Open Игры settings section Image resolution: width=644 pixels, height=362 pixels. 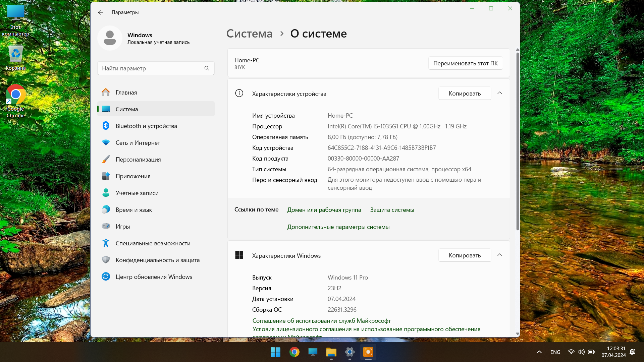[122, 227]
